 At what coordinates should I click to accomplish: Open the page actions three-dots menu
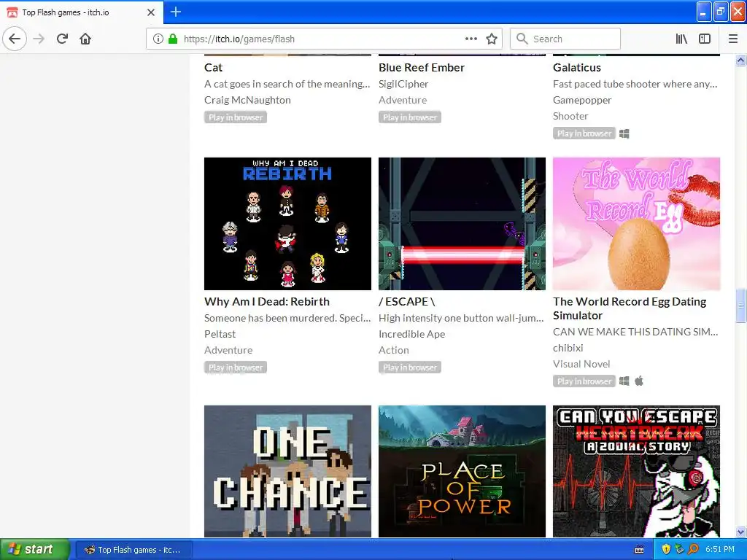(471, 39)
